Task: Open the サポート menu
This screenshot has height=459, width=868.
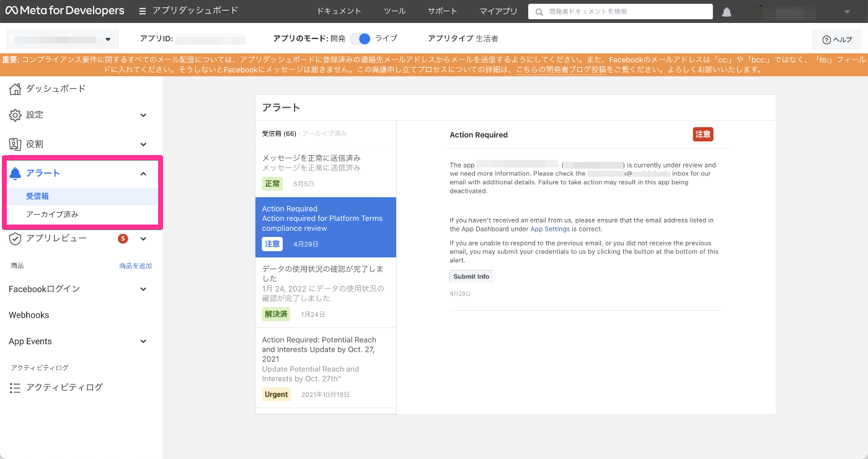Action: click(x=443, y=11)
